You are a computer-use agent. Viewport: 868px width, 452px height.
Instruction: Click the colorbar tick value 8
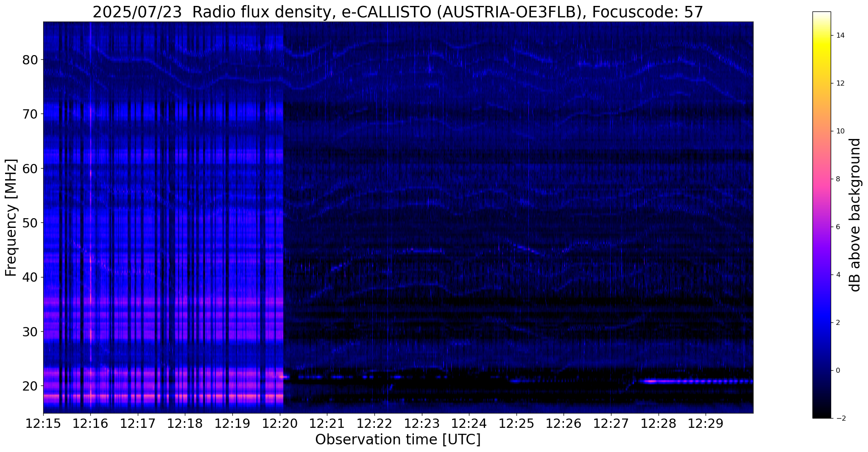(x=837, y=179)
